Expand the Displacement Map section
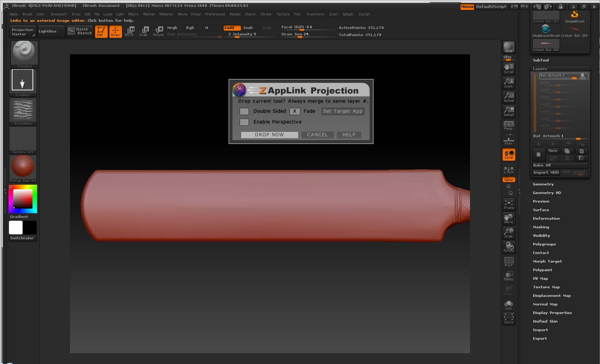 tap(552, 296)
